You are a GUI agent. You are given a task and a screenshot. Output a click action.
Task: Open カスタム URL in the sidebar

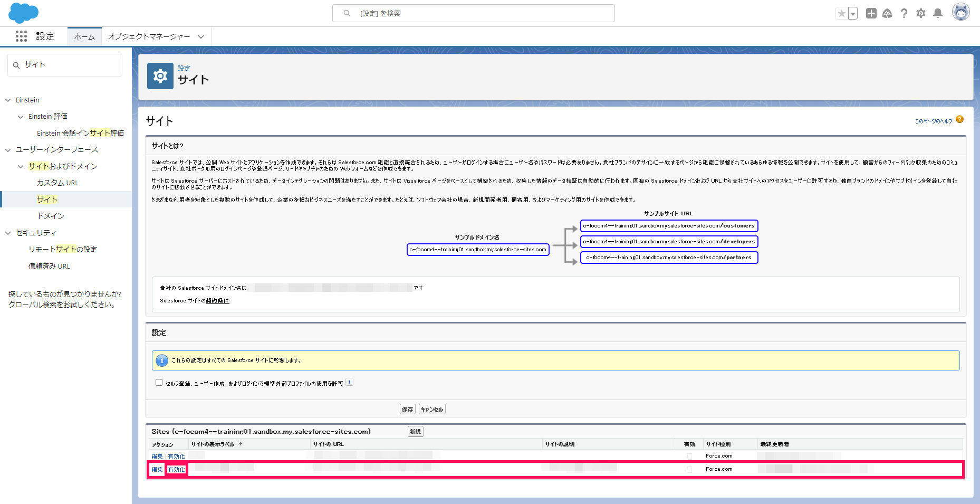pyautogui.click(x=57, y=183)
